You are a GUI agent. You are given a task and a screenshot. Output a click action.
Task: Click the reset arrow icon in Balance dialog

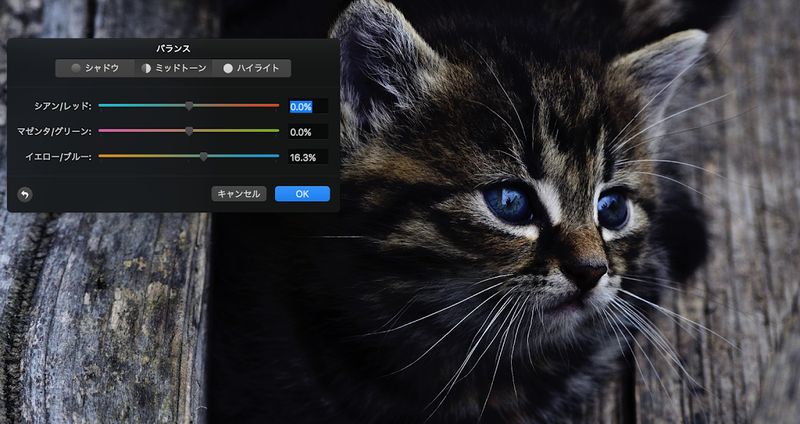[24, 194]
